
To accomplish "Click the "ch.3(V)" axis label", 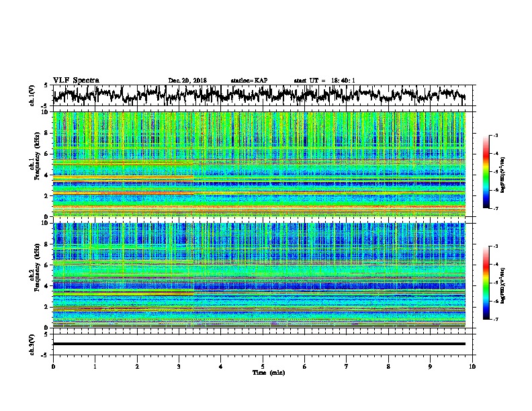I will point(32,345).
